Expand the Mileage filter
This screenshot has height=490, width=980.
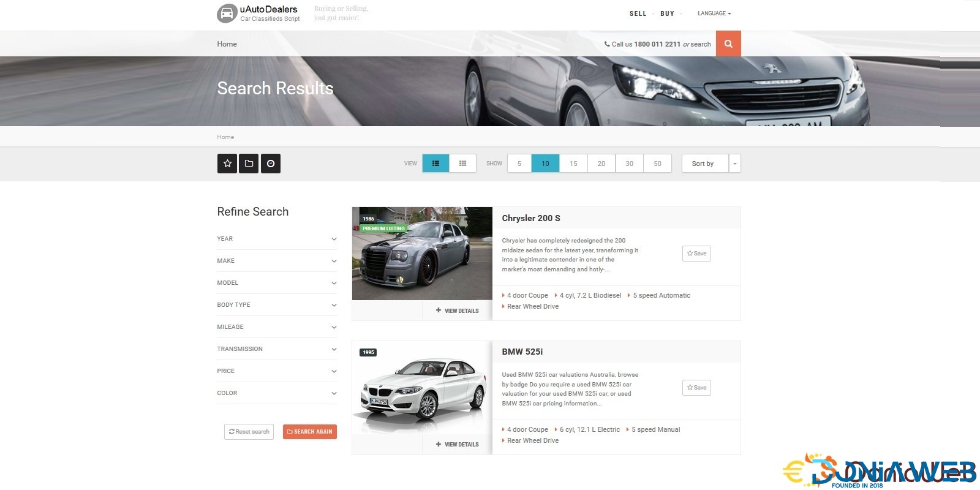277,327
